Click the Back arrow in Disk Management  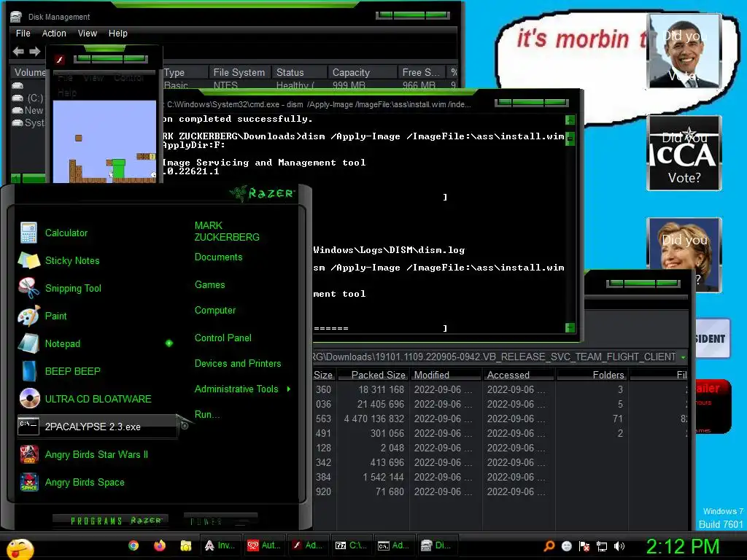[18, 51]
